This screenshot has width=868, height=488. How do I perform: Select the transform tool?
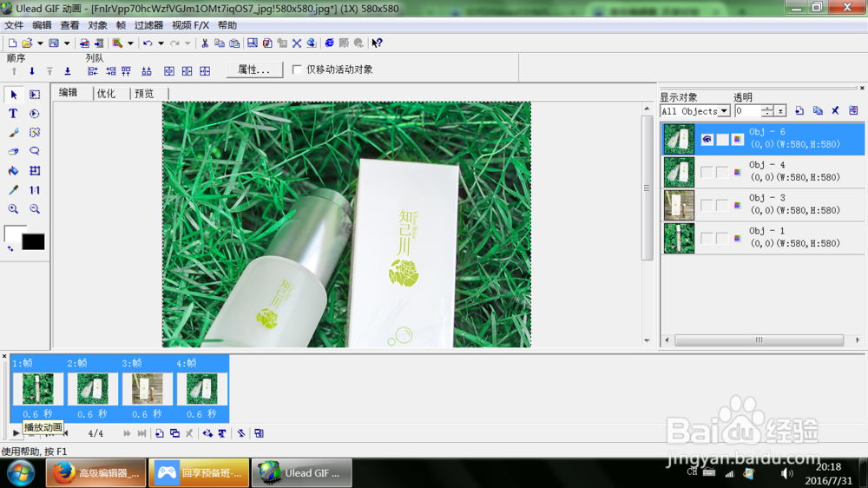(35, 170)
